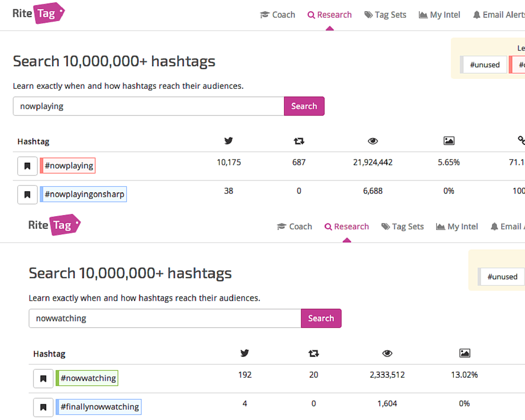Screen dimensions: 525x420
Task: Click the #unused legend tag in top panel
Action: 484,64
